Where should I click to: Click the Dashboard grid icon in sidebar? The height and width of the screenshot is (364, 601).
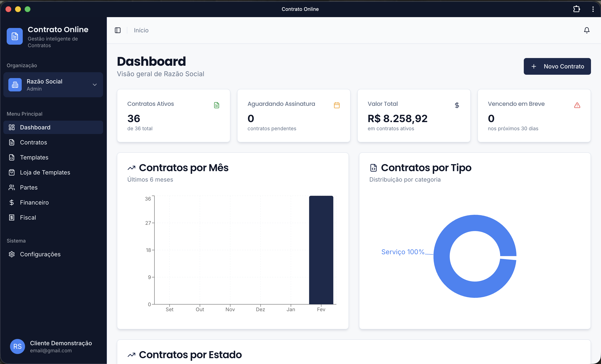click(12, 127)
